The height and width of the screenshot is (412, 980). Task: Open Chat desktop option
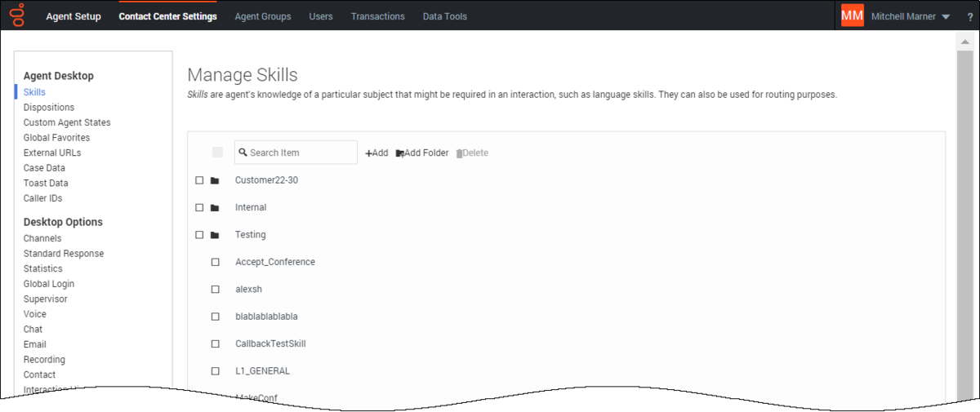click(33, 329)
